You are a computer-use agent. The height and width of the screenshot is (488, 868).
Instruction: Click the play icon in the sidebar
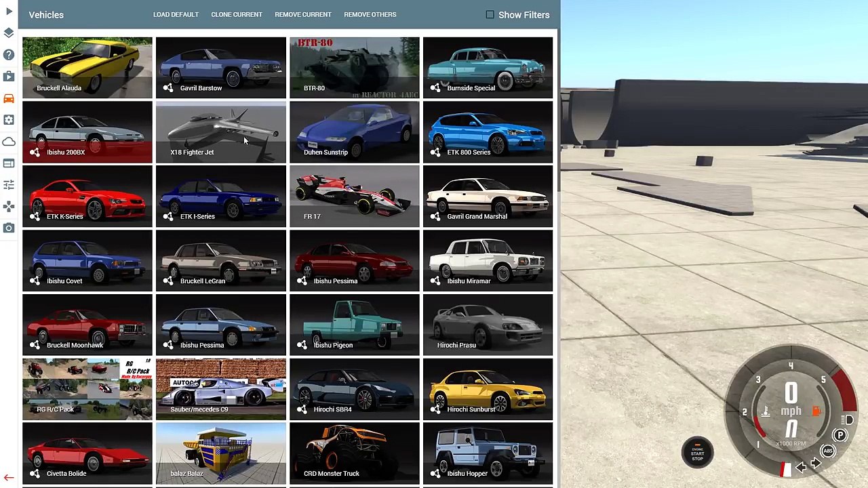(9, 11)
